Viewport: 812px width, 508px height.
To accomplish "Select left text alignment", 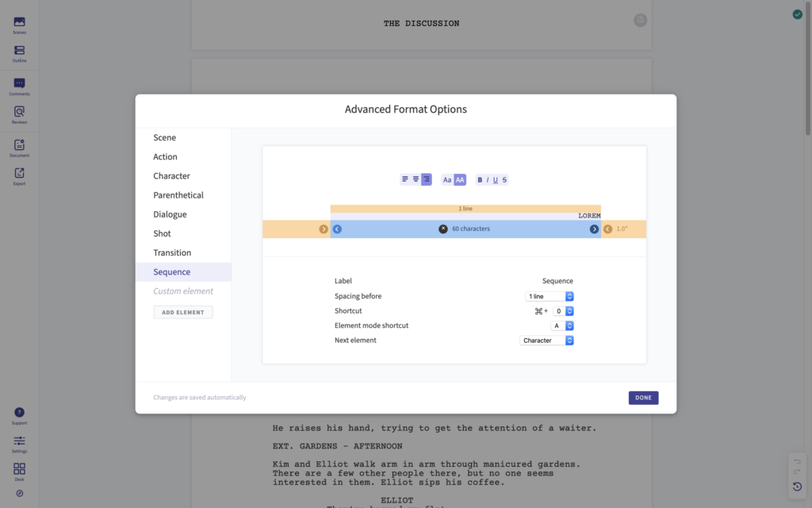I will coord(404,179).
